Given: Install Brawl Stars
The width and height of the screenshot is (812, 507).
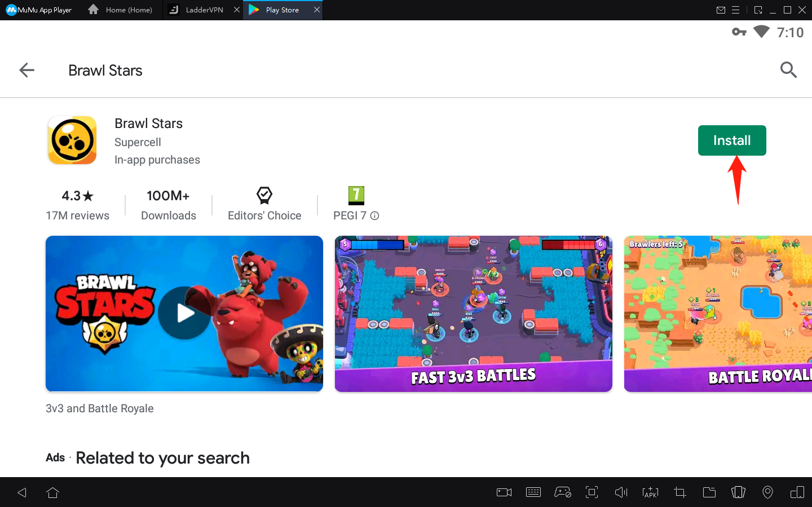Looking at the screenshot, I should [x=732, y=140].
